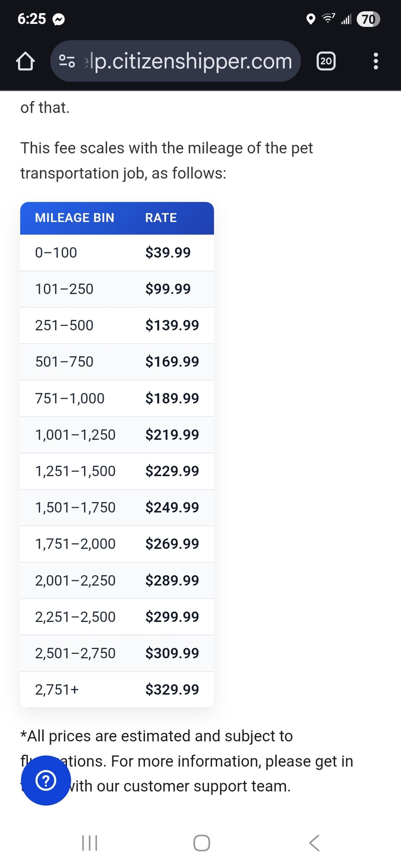Open site settings icon in address bar

pos(67,61)
